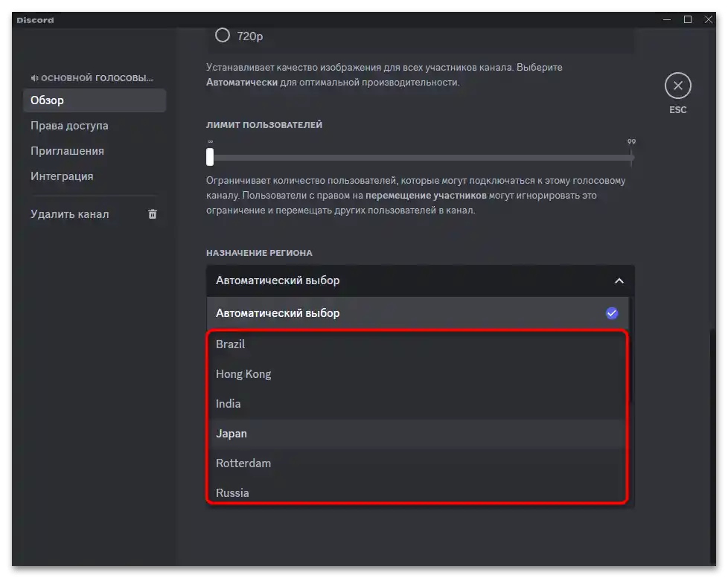The width and height of the screenshot is (728, 578).
Task: Click the speaker icon by channel name
Action: (x=34, y=78)
